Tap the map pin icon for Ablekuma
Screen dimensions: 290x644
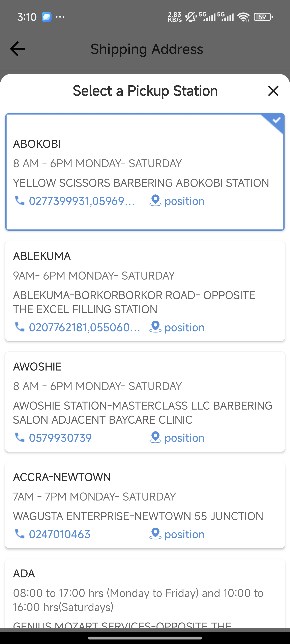point(155,327)
